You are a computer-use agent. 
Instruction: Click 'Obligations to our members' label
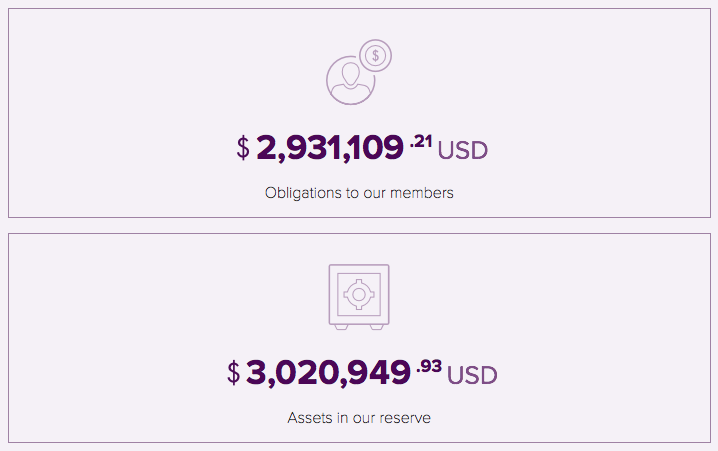tap(359, 193)
